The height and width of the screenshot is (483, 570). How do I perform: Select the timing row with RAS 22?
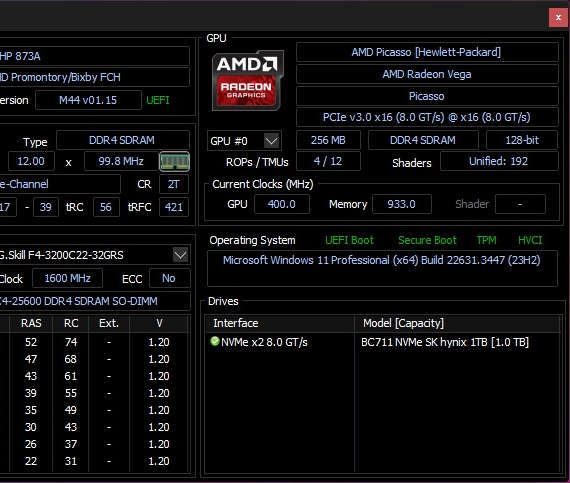(95, 461)
